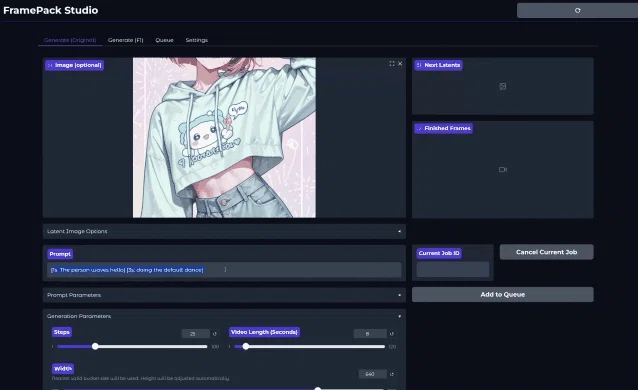Click the Width number input

point(373,374)
